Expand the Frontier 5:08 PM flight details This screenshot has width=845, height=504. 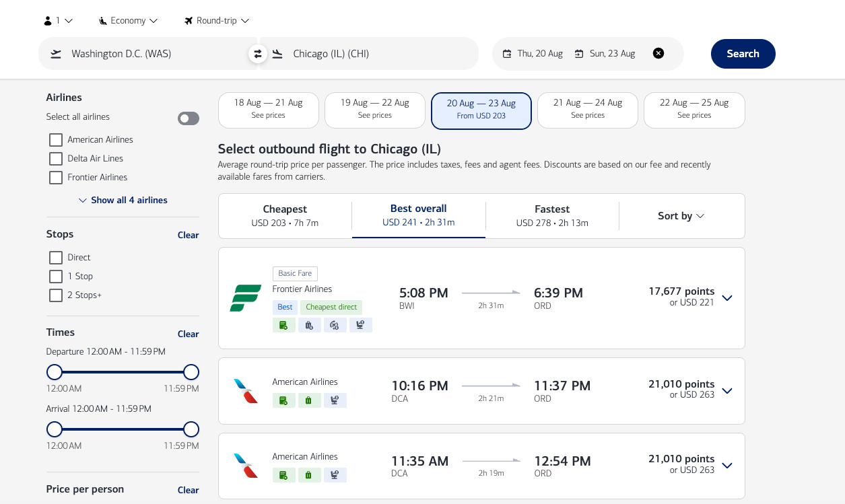[x=727, y=298]
